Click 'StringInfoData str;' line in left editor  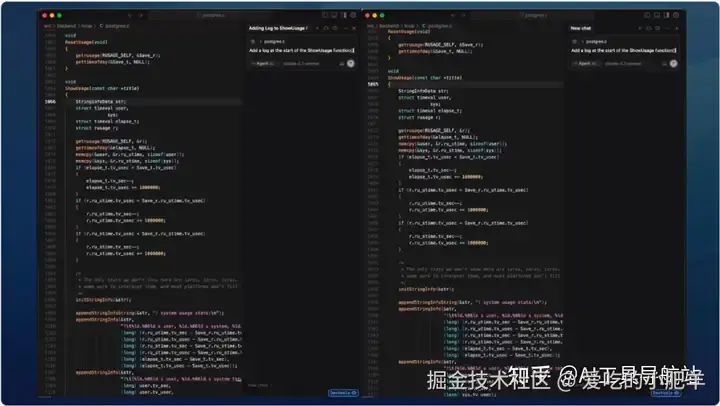click(x=101, y=102)
